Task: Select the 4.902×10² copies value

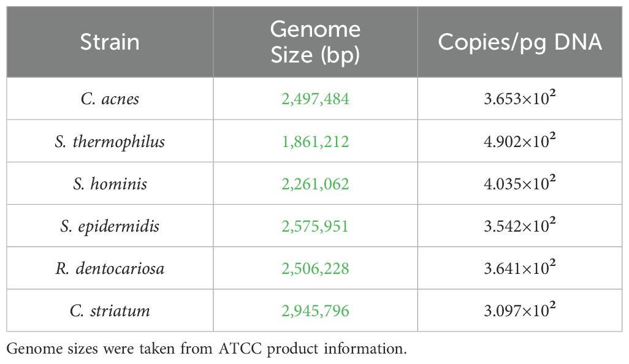Action: (x=520, y=140)
